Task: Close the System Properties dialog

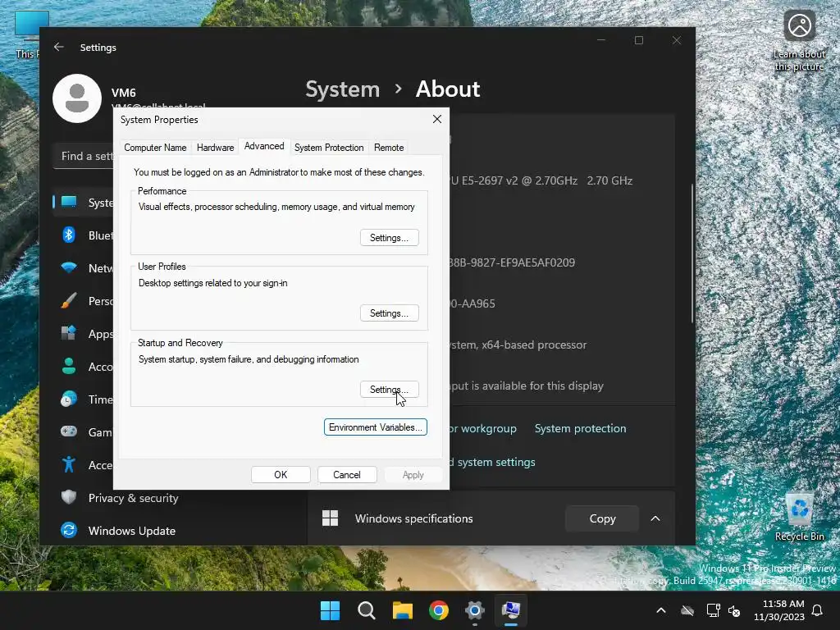Action: tap(437, 119)
